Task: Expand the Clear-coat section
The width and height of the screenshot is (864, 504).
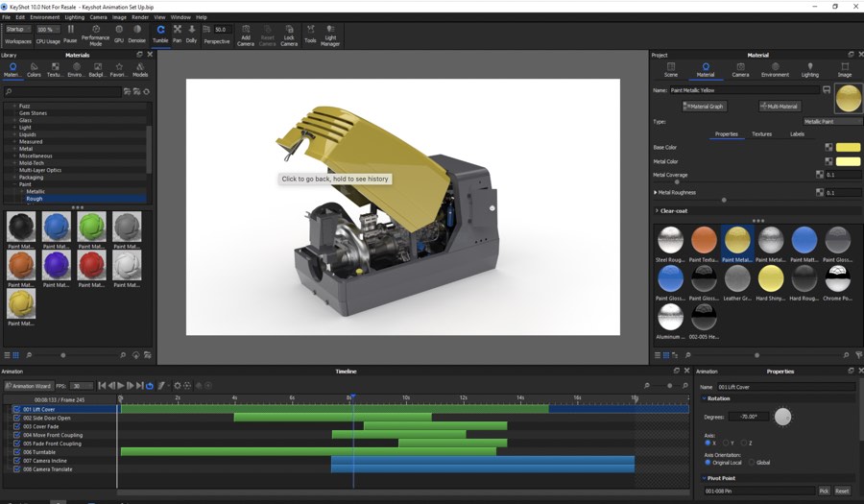Action: [x=657, y=210]
